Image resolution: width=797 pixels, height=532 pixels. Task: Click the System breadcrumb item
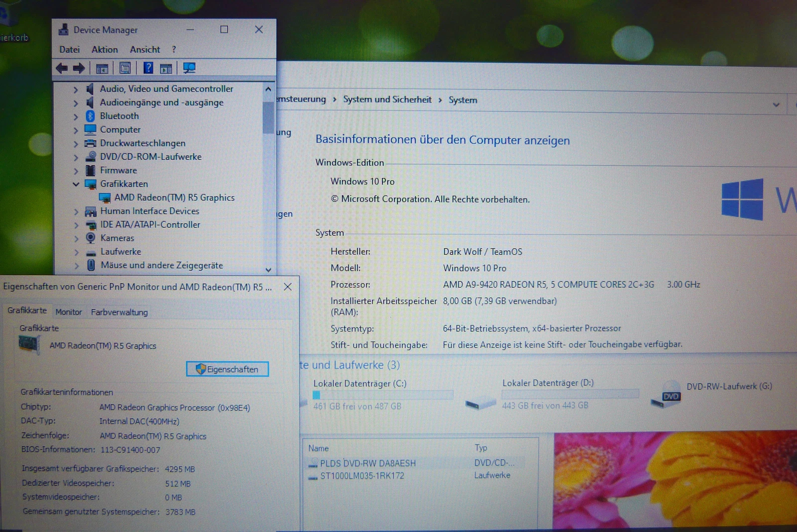point(463,100)
